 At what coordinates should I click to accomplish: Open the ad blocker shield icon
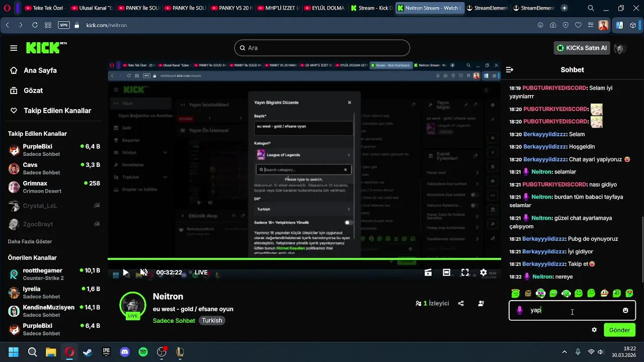(566, 25)
